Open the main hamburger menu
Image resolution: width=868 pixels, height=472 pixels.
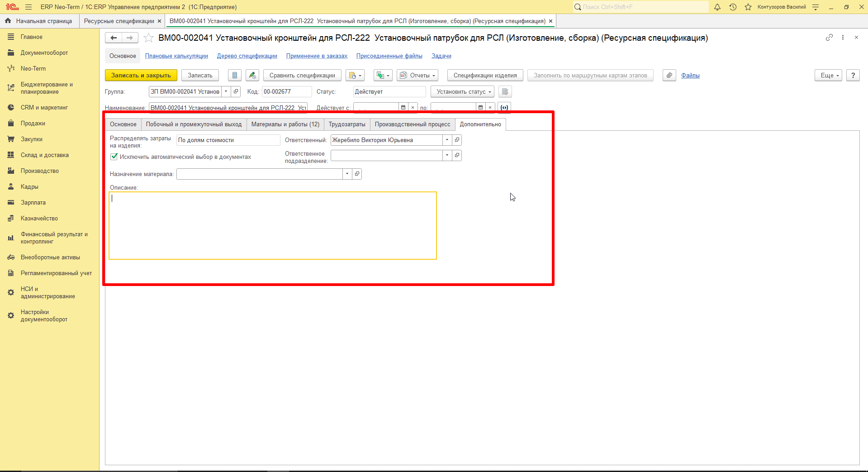tap(28, 7)
